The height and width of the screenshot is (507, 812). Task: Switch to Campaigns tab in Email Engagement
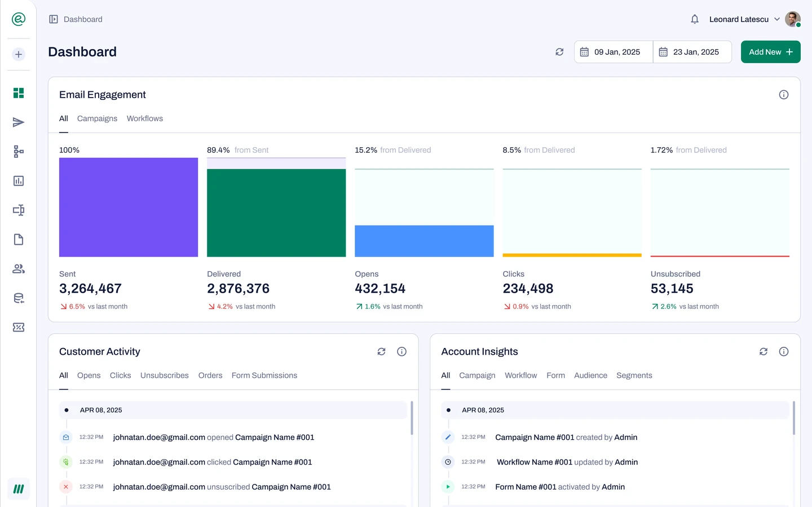click(97, 118)
